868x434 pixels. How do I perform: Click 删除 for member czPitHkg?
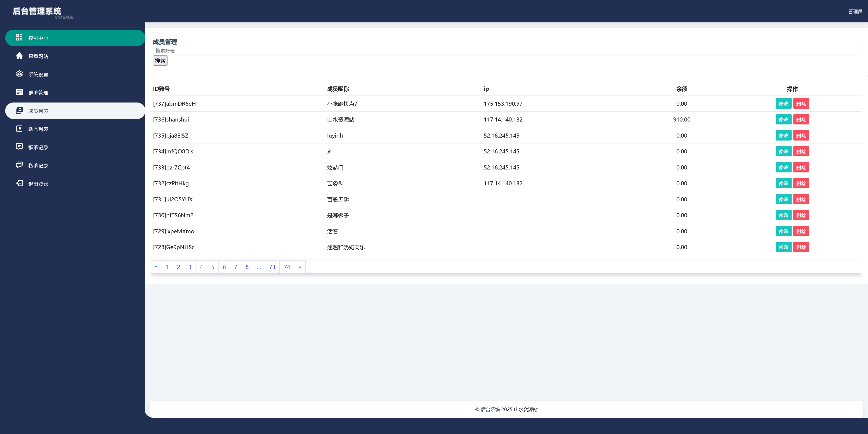(x=801, y=184)
